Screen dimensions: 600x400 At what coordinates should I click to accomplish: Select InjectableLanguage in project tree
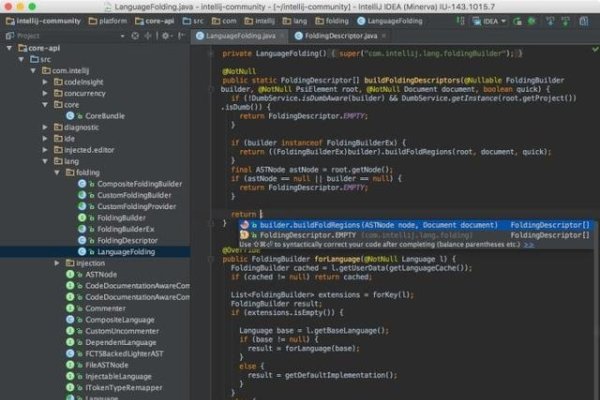(118, 376)
